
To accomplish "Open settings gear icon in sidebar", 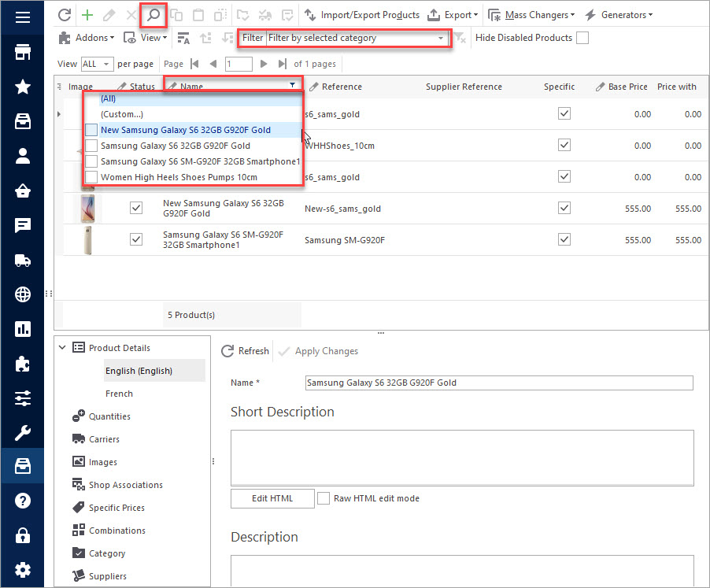I will pyautogui.click(x=23, y=570).
